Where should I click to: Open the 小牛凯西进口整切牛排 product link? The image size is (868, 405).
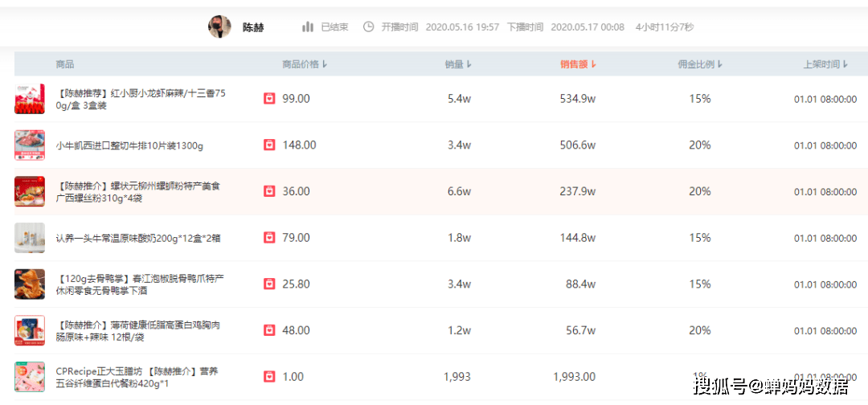pos(129,145)
